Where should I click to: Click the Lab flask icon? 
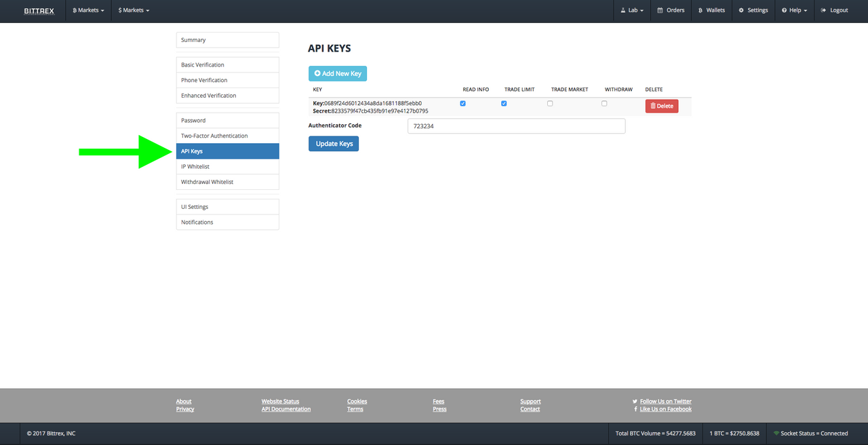click(x=623, y=10)
